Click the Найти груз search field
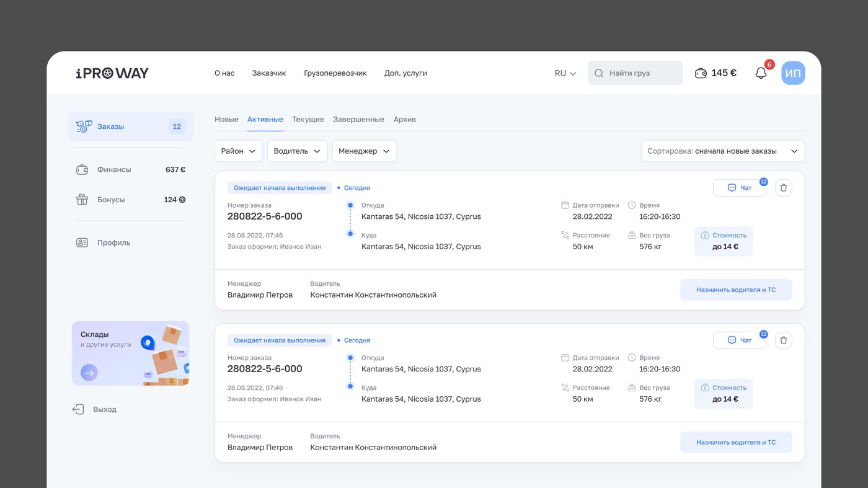 pyautogui.click(x=635, y=73)
